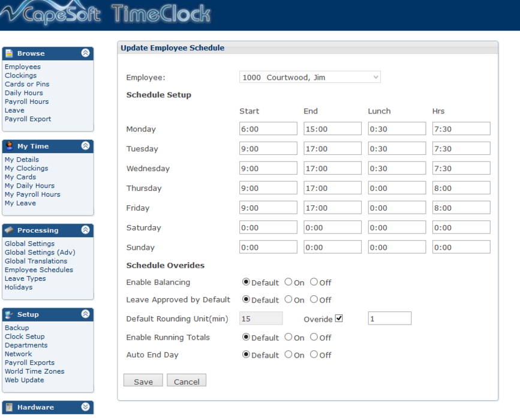This screenshot has height=420, width=520.
Task: Set Enable Balancing to On
Action: pos(288,282)
